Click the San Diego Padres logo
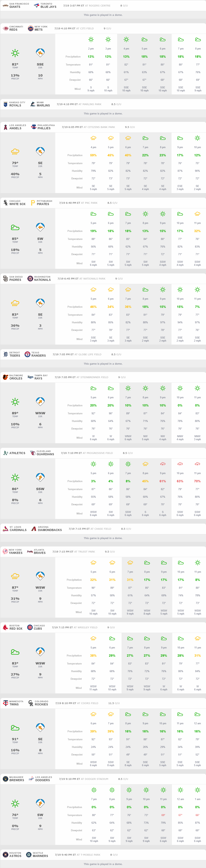The image size is (206, 868). (x=5, y=279)
